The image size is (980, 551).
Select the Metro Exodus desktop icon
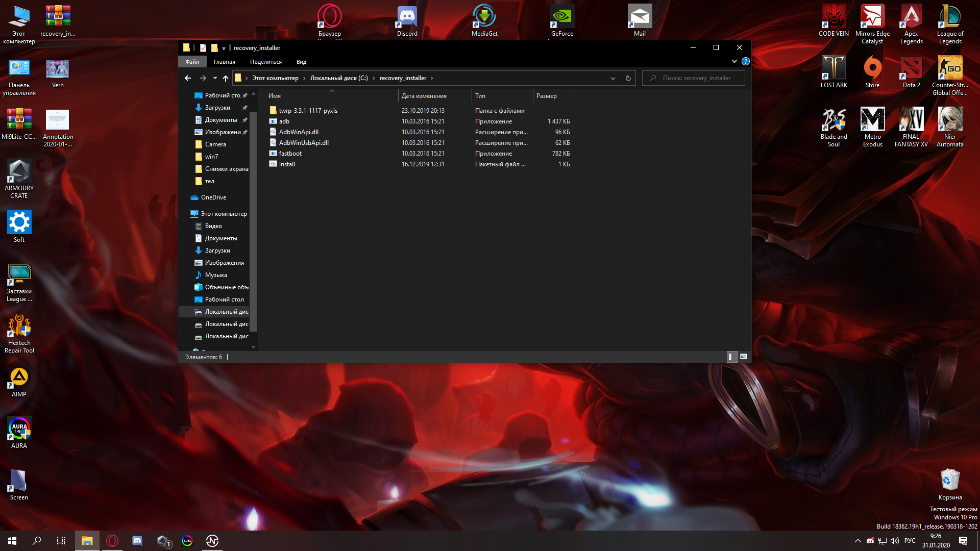point(872,127)
